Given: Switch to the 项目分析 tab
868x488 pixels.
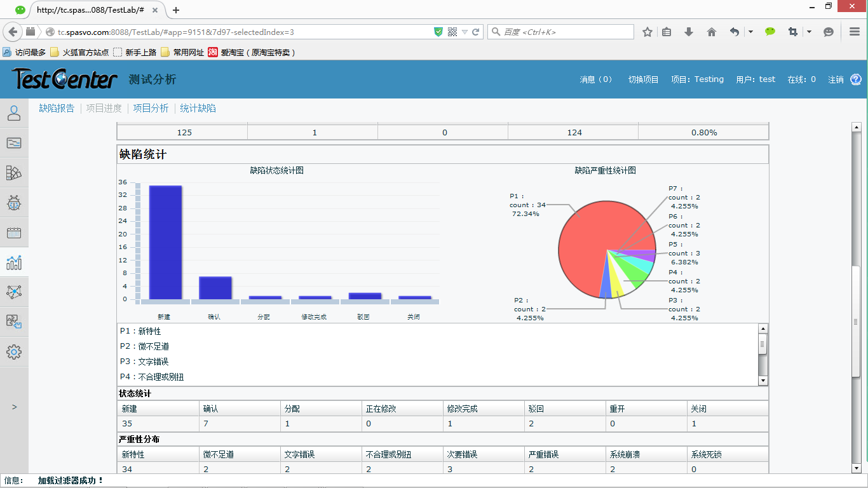Looking at the screenshot, I should point(151,108).
